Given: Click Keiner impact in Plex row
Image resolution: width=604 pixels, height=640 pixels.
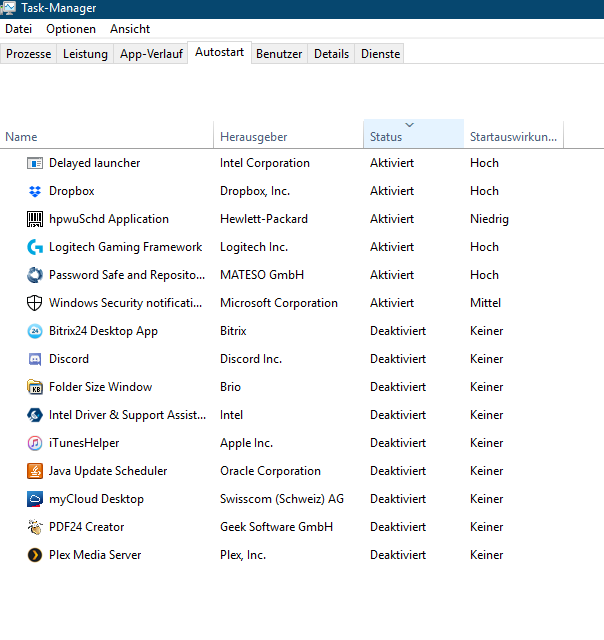Looking at the screenshot, I should [x=486, y=555].
